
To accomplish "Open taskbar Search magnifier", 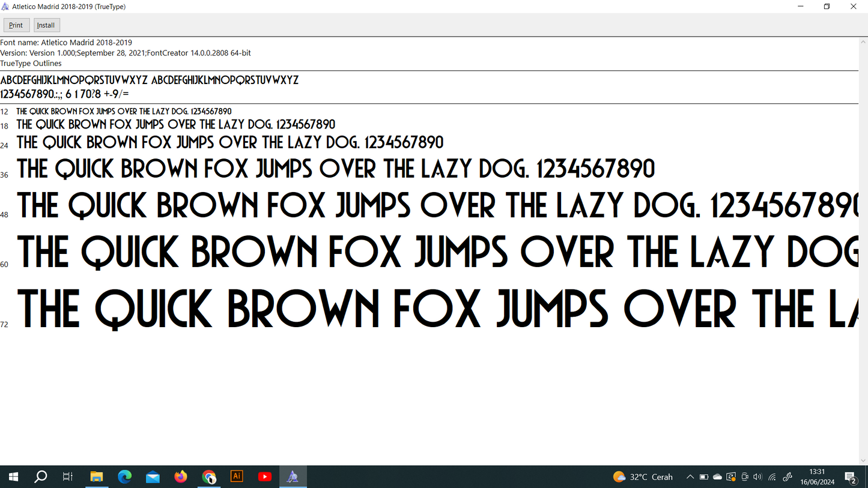I will 40,477.
